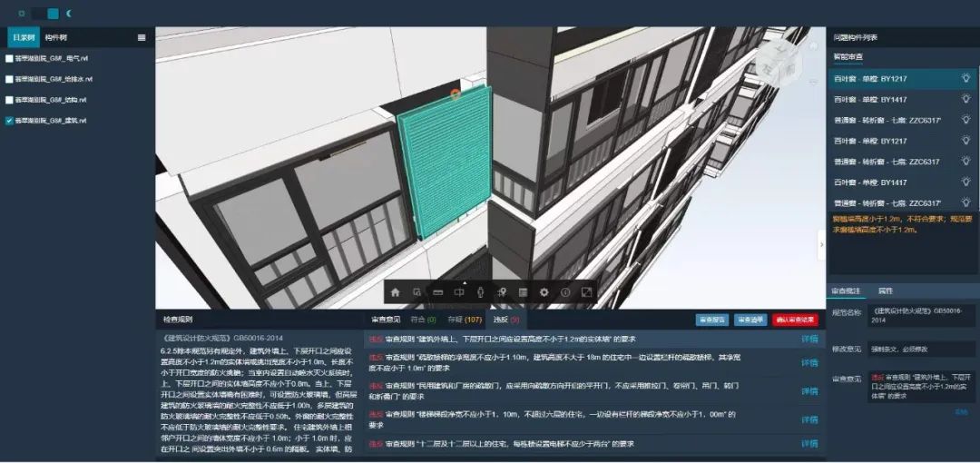
Task: Open the 存疑 (107) results tab
Action: (x=465, y=320)
